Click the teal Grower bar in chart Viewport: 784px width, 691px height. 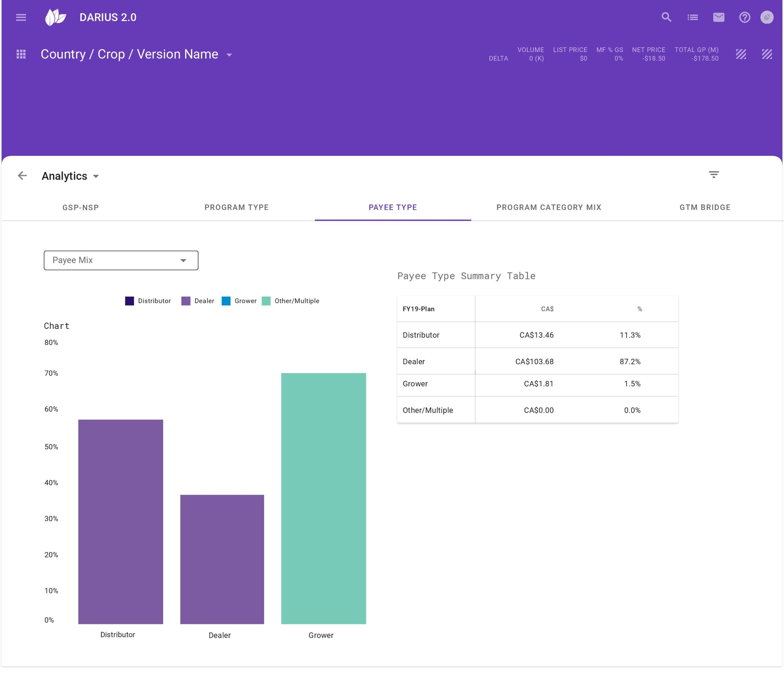click(x=323, y=498)
